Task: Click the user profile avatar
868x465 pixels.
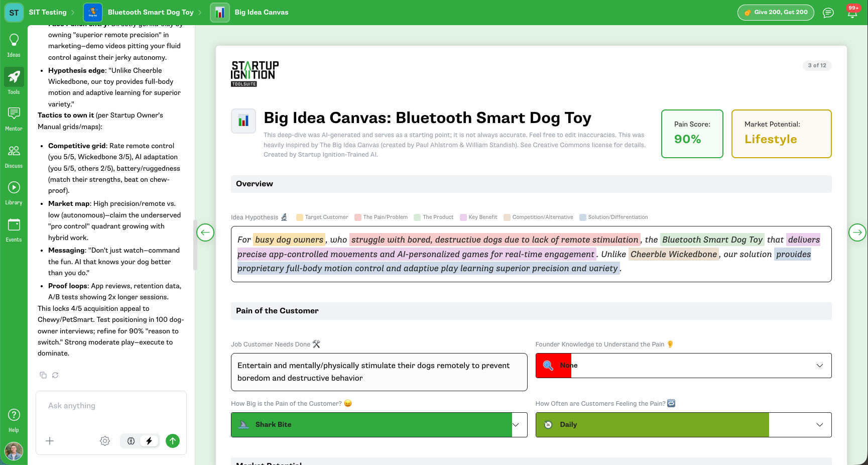Action: [x=14, y=451]
